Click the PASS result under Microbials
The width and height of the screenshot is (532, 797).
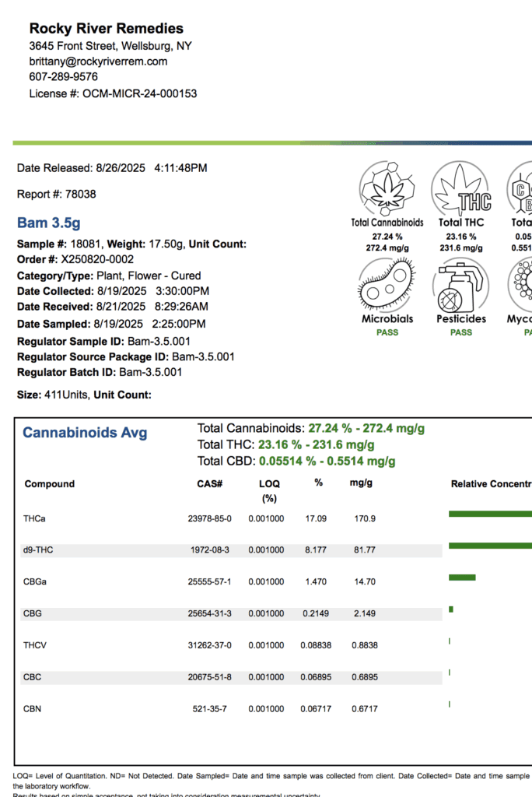pyautogui.click(x=387, y=332)
